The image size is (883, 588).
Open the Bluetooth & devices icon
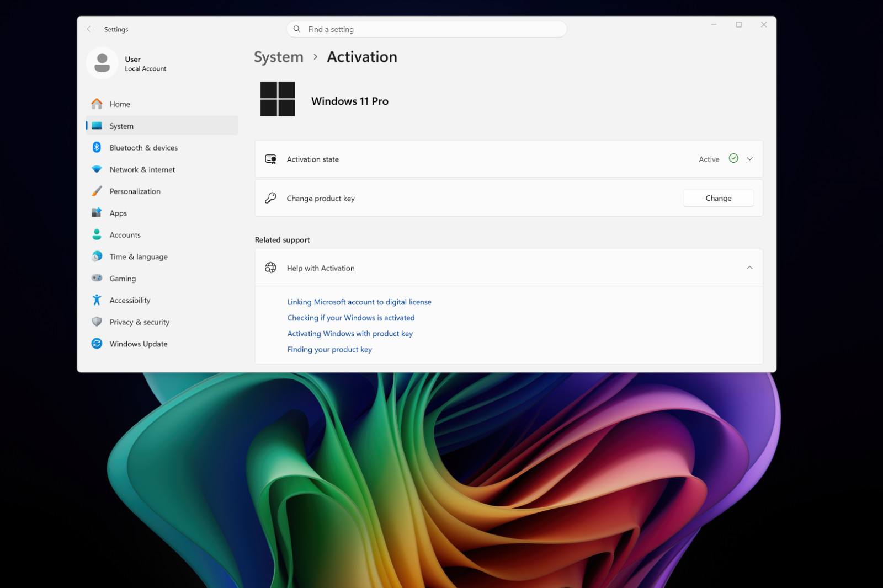[x=97, y=147]
